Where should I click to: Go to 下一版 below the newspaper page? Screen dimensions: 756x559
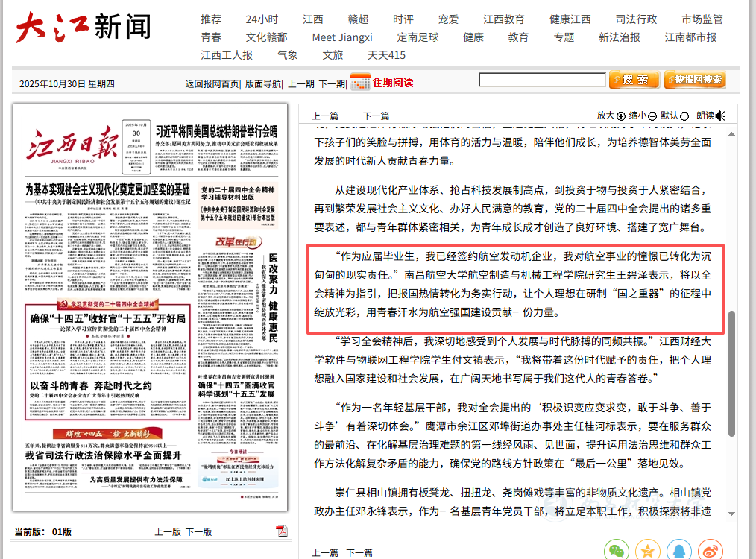point(199,531)
